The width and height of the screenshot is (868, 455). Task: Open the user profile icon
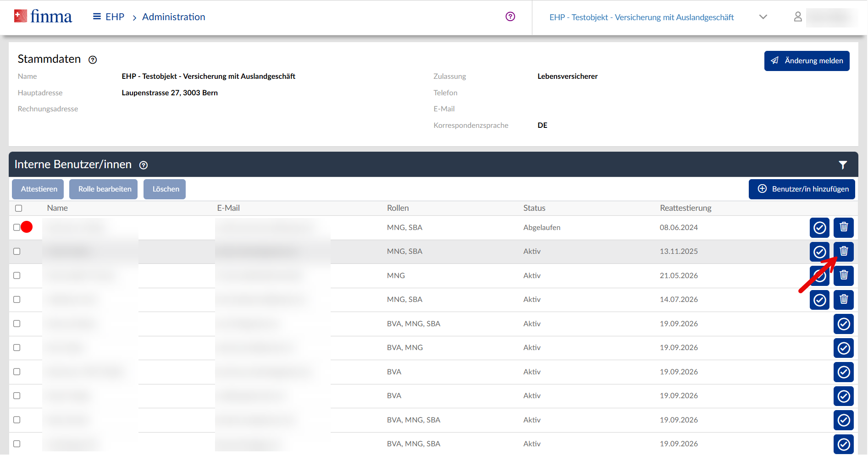tap(797, 17)
